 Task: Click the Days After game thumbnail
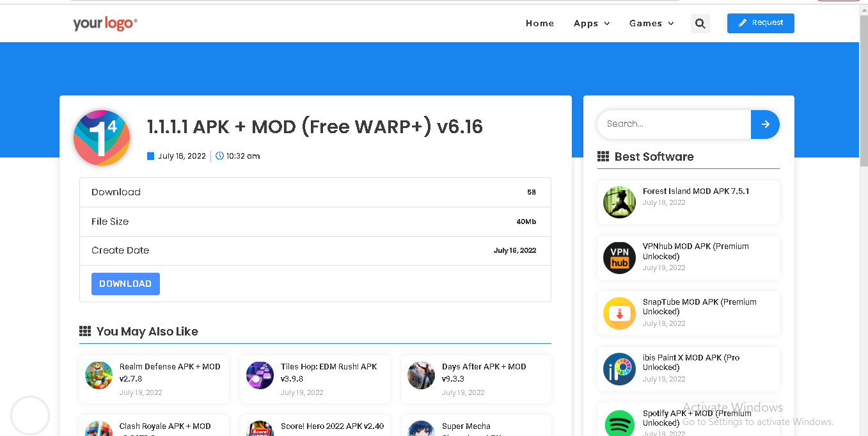[422, 375]
